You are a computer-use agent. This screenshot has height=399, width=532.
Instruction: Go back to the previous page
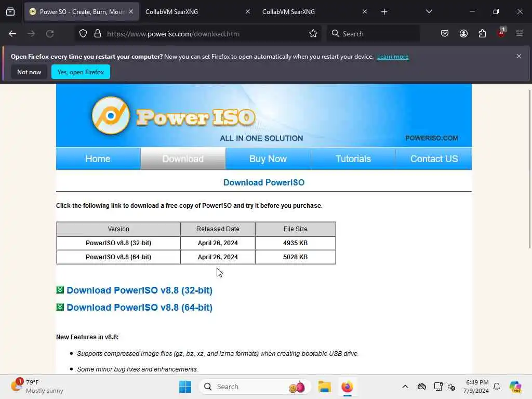click(12, 34)
